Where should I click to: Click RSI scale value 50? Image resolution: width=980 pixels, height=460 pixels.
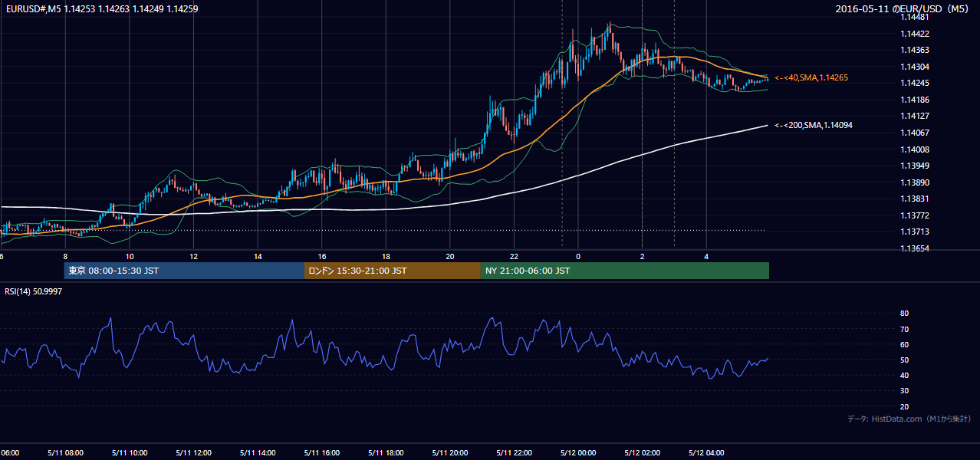pyautogui.click(x=904, y=360)
